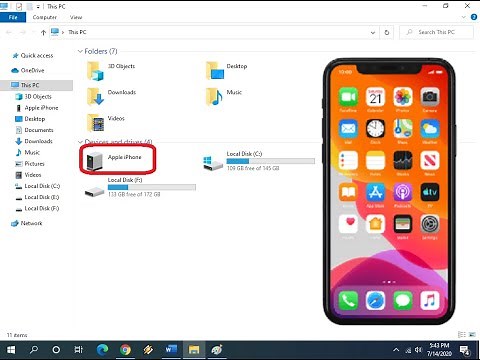Click the Local Disk (F:) storage usage bar
Image resolution: width=480 pixels, height=360 pixels.
[x=152, y=187]
